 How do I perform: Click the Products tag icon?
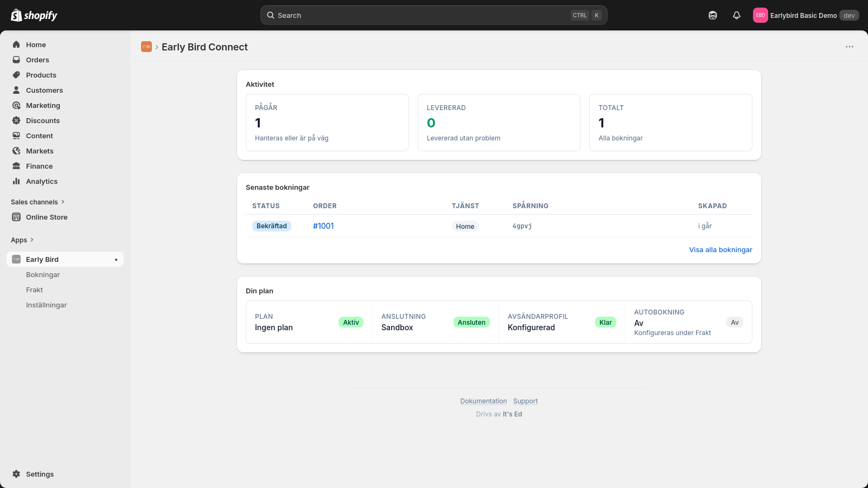point(16,75)
